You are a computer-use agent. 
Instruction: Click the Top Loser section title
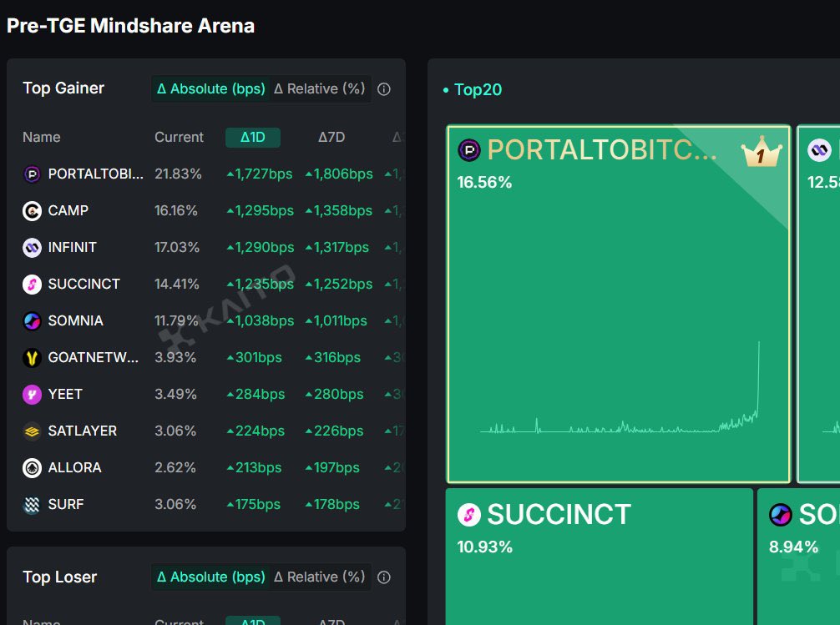point(59,577)
